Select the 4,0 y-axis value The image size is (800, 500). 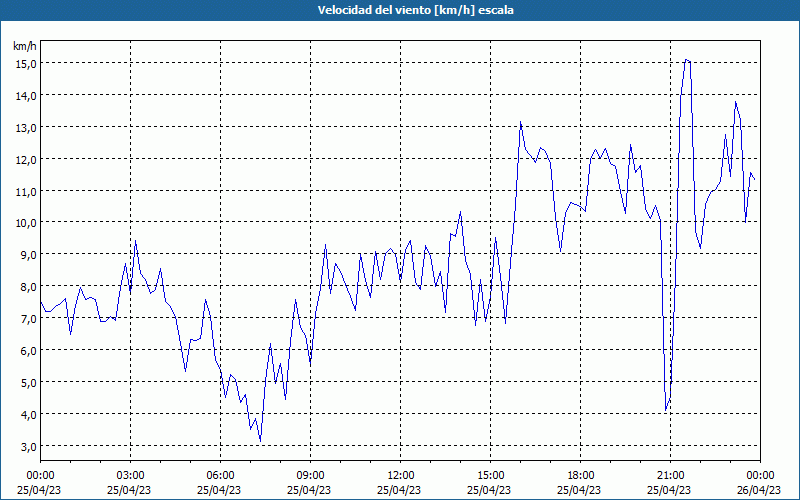click(x=28, y=414)
